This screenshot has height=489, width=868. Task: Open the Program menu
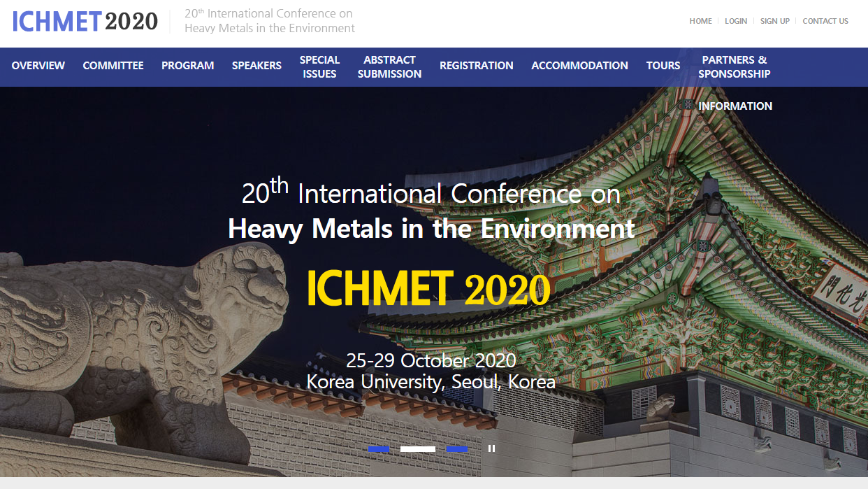point(188,66)
